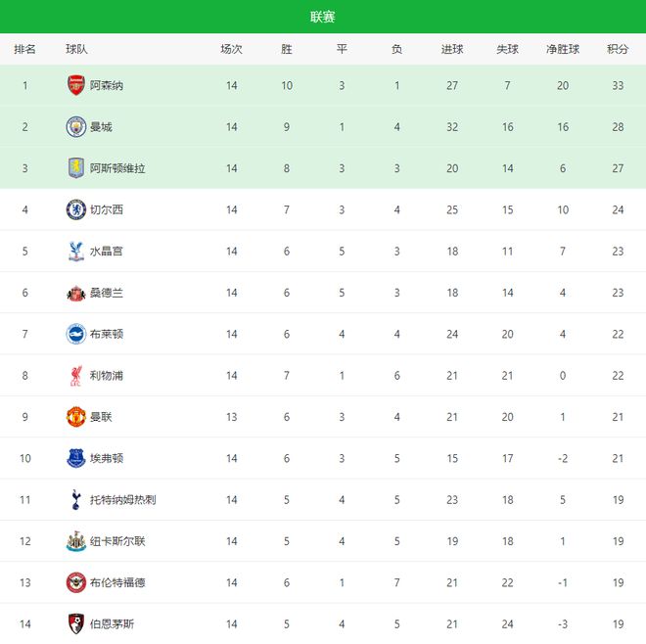Image resolution: width=646 pixels, height=644 pixels.
Task: Click the 排名 column header
Action: click(25, 49)
